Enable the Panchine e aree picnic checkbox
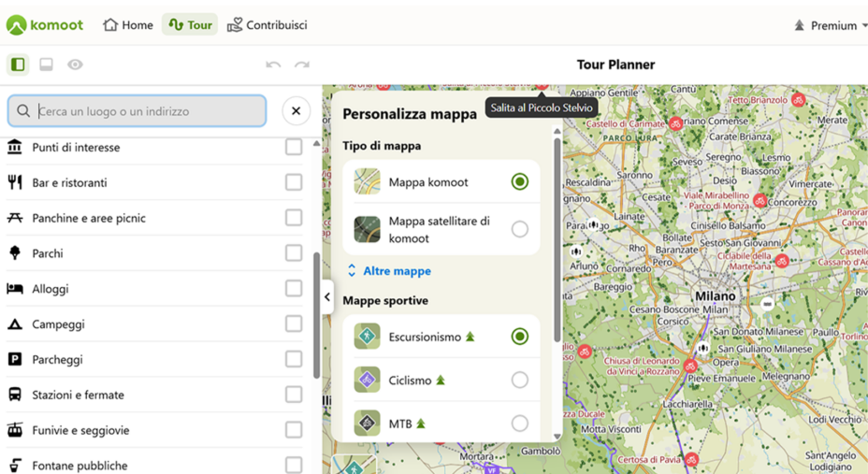This screenshot has width=868, height=474. point(294,218)
